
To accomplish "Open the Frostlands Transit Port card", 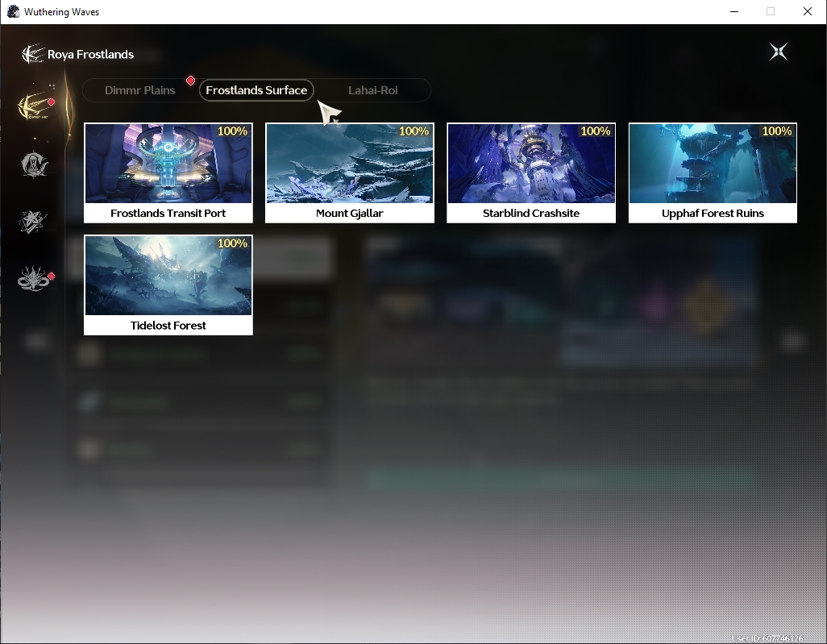I will click(x=168, y=173).
